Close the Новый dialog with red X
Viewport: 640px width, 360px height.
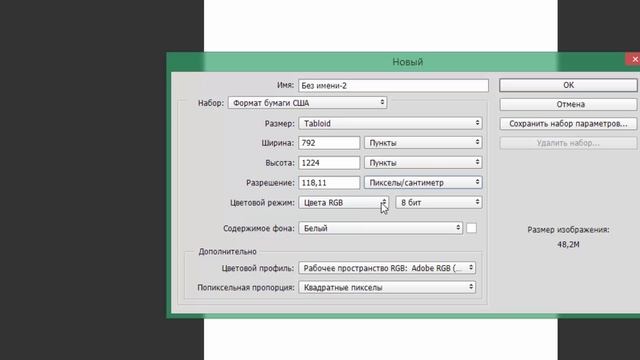pos(633,59)
